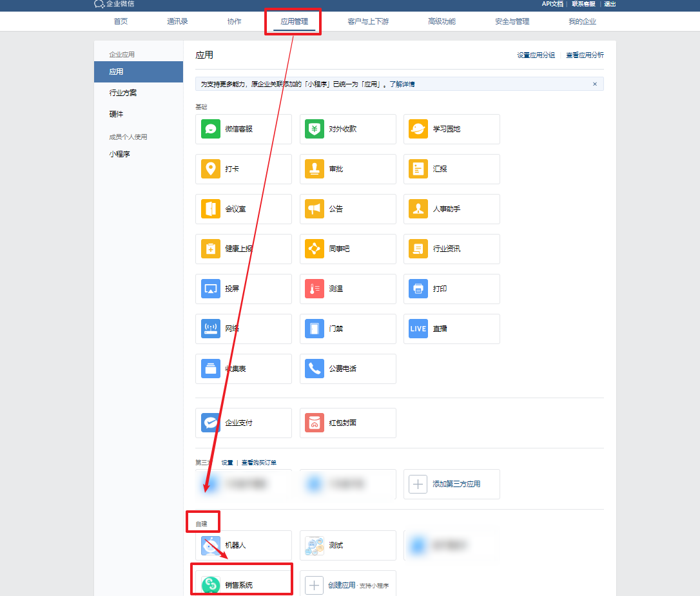Open the 打卡 check-in app icon

tap(210, 169)
